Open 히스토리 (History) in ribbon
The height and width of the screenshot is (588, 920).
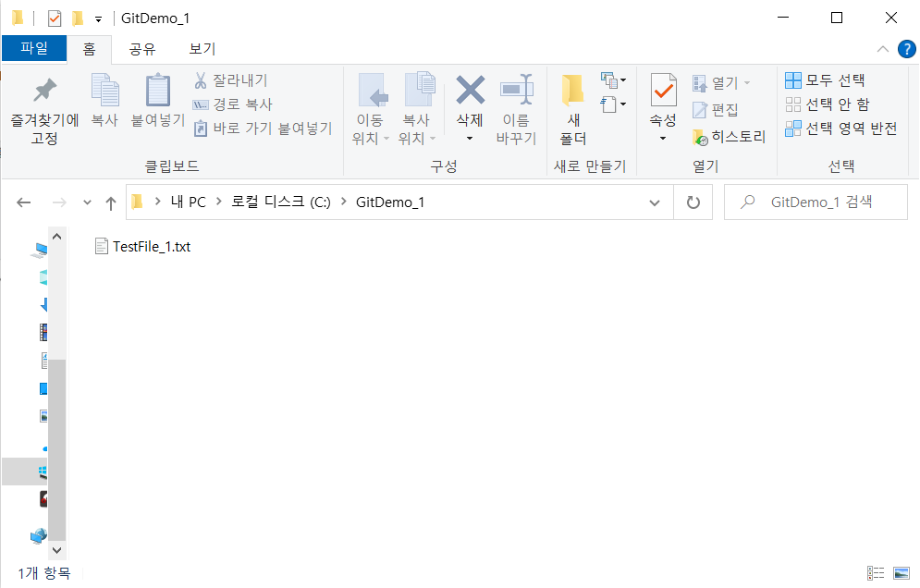tap(729, 137)
